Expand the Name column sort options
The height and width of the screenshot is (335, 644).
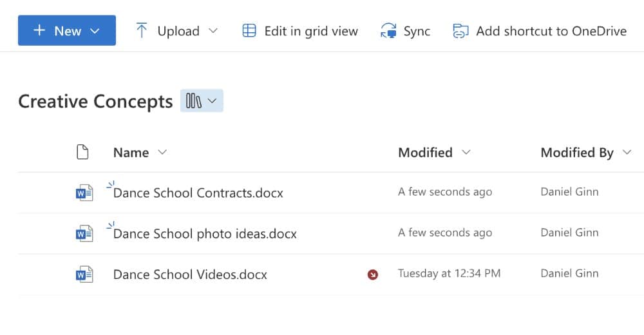162,153
